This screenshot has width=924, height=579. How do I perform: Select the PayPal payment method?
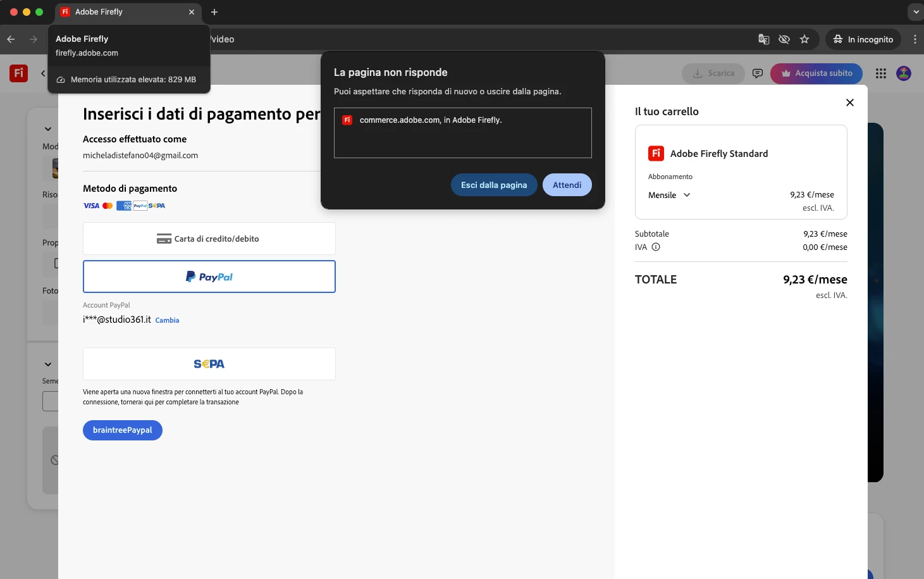pos(209,277)
